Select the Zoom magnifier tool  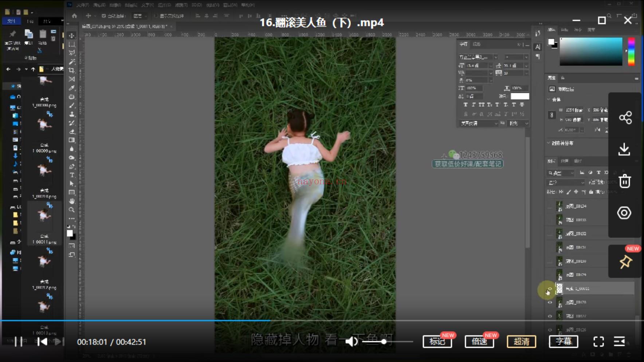[72, 210]
